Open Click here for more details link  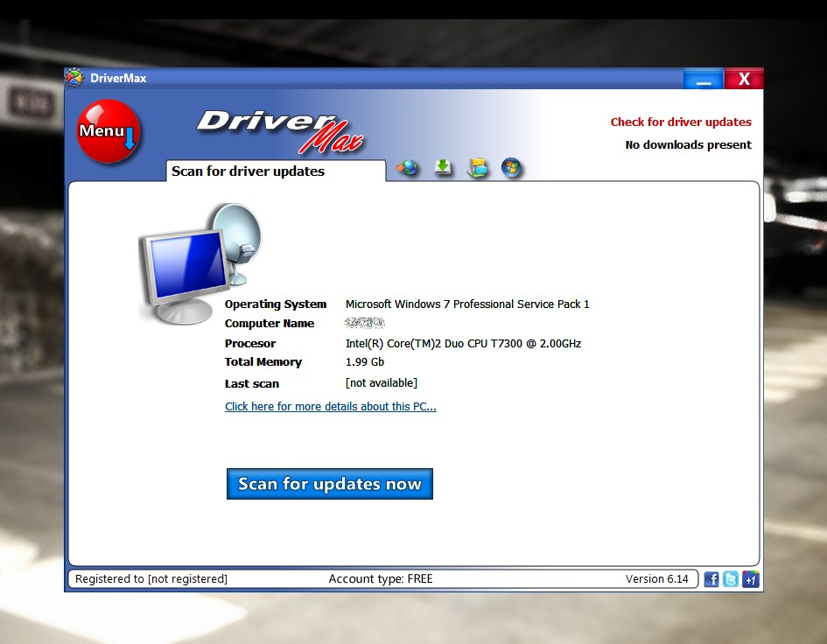pos(331,406)
